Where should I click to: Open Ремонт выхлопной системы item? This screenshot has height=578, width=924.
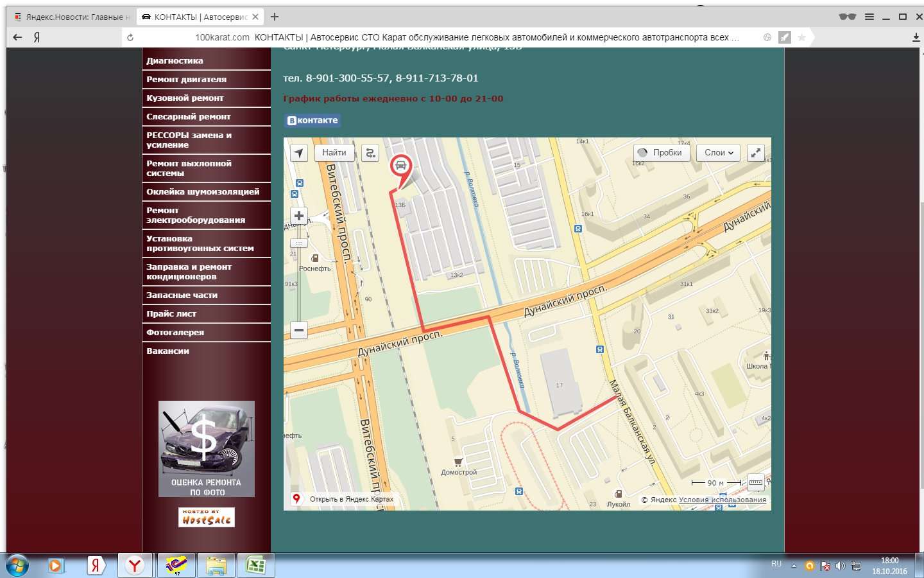[207, 168]
